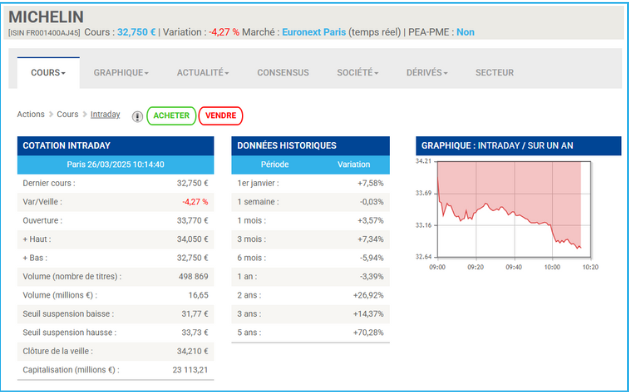The image size is (629, 392).
Task: Click the PEA-PME value Non
Action: click(465, 32)
